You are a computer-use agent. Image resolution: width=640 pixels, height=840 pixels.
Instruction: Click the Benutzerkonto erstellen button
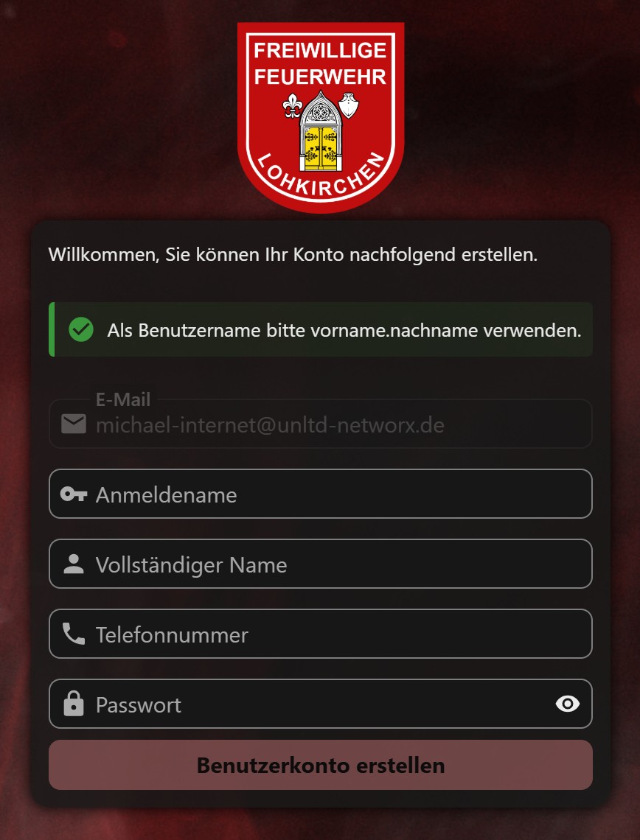321,765
